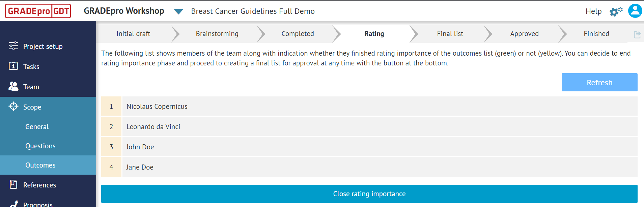Click the GRADEpro GDT logo

point(37,11)
